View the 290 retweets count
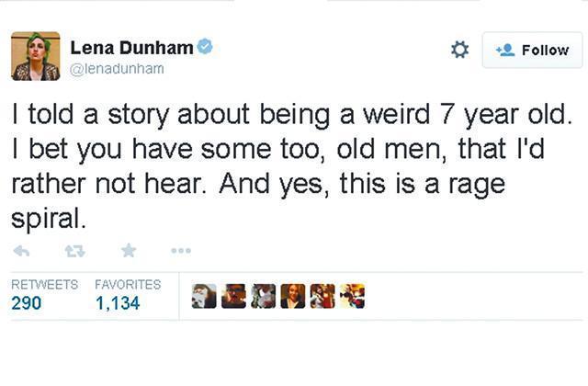Image resolution: width=588 pixels, height=386 pixels. (27, 303)
